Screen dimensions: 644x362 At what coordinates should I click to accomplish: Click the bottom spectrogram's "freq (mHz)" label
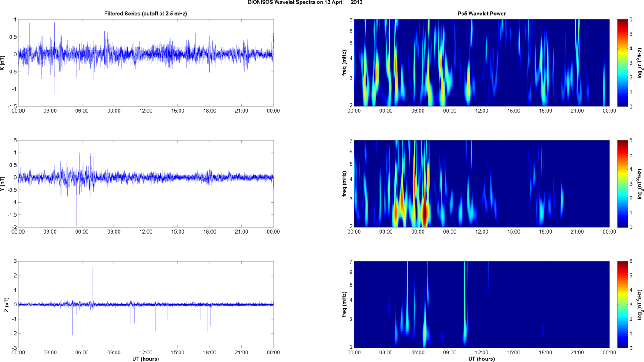(345, 304)
